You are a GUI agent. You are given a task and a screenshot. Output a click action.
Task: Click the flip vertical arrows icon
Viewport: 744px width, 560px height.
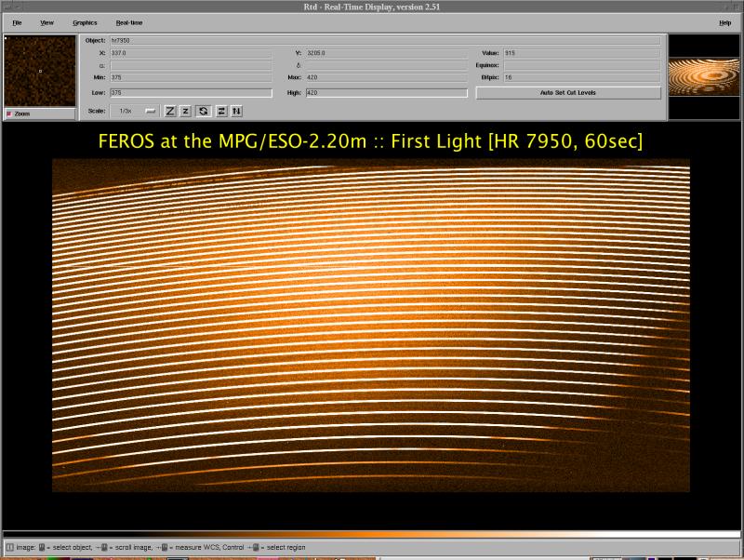pos(236,111)
